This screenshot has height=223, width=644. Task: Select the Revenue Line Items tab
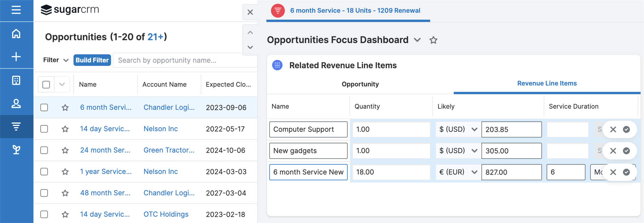[547, 84]
